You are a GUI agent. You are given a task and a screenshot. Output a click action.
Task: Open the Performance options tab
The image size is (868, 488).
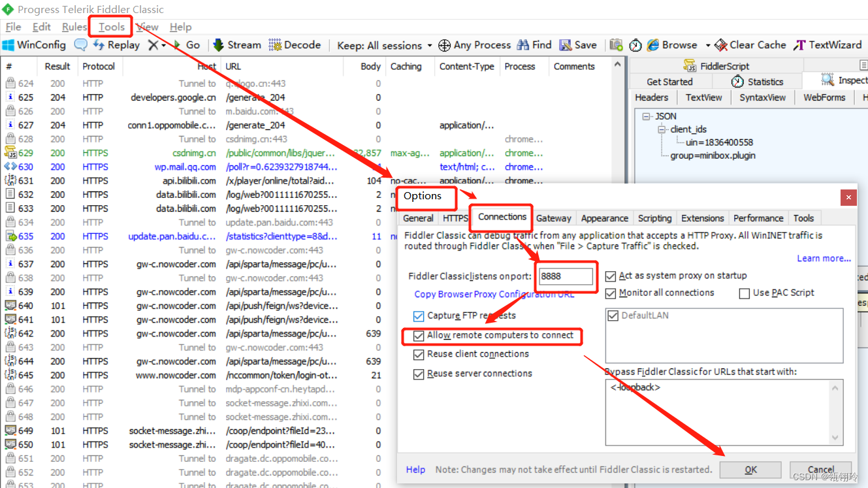click(x=758, y=218)
